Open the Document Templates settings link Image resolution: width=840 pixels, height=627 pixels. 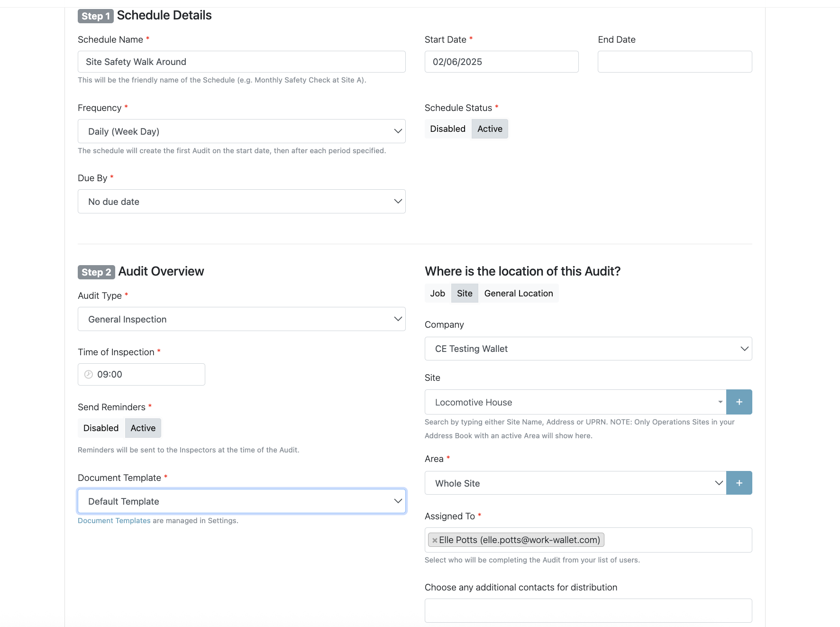coord(114,521)
